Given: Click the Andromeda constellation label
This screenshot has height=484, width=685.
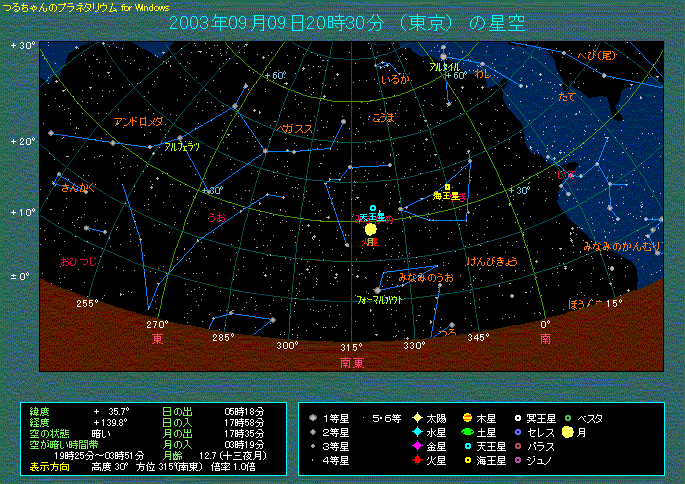Looking at the screenshot, I should point(138,122).
